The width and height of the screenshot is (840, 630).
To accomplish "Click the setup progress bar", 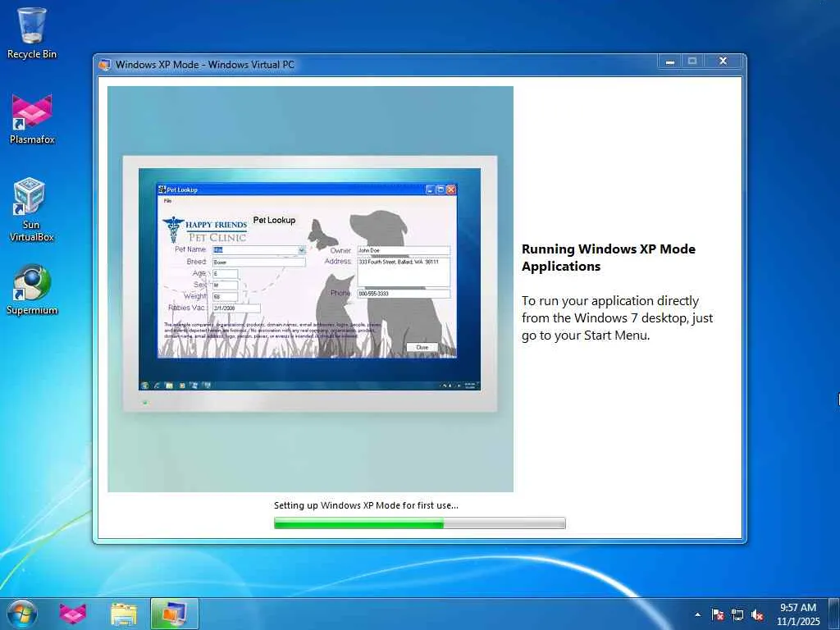I will [x=419, y=523].
